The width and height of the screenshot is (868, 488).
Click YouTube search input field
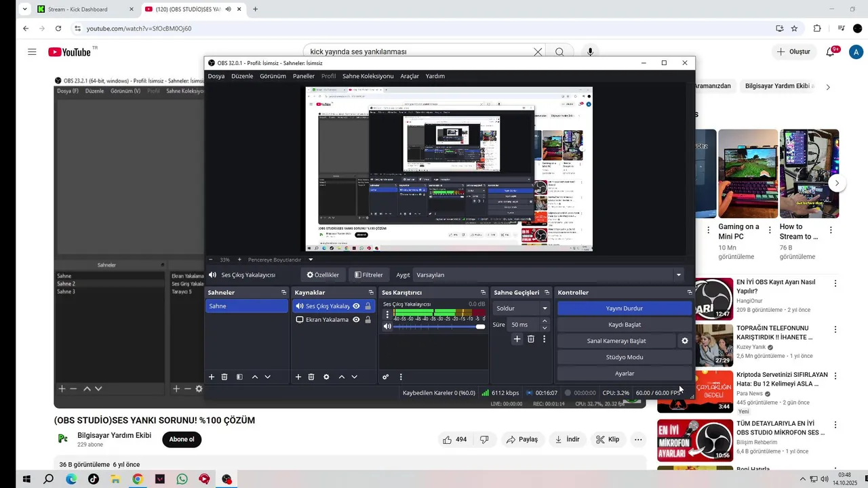click(x=419, y=52)
